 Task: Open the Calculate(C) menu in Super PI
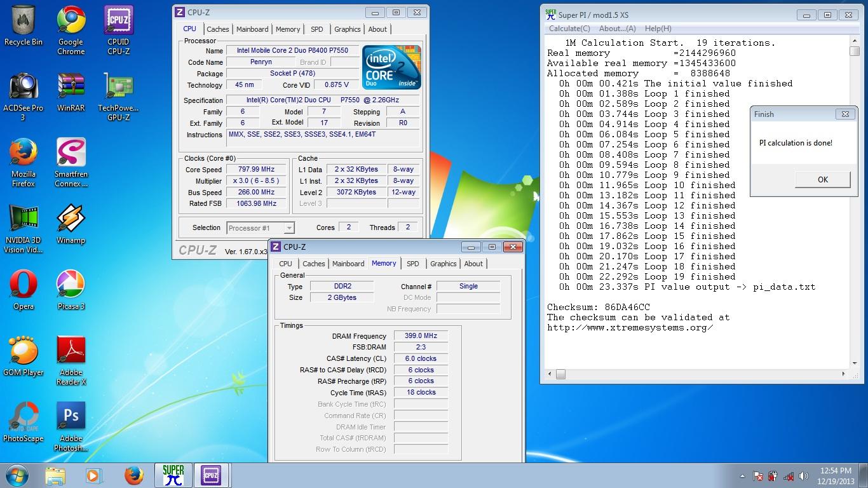569,29
